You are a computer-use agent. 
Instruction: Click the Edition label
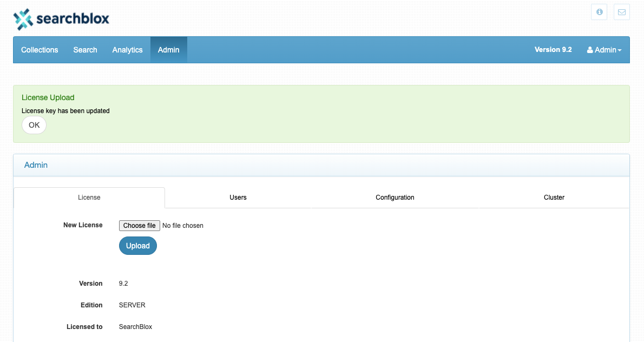(x=91, y=305)
